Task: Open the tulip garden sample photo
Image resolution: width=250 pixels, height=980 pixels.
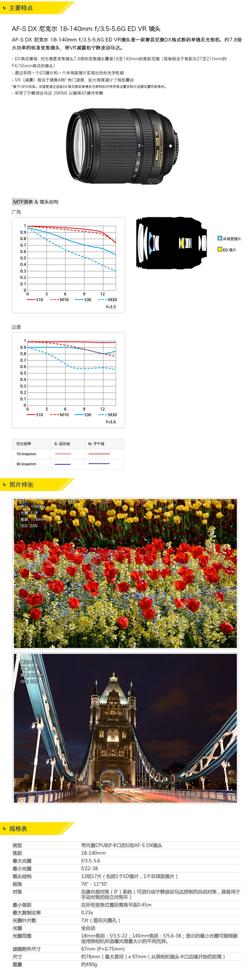Action: 125,573
